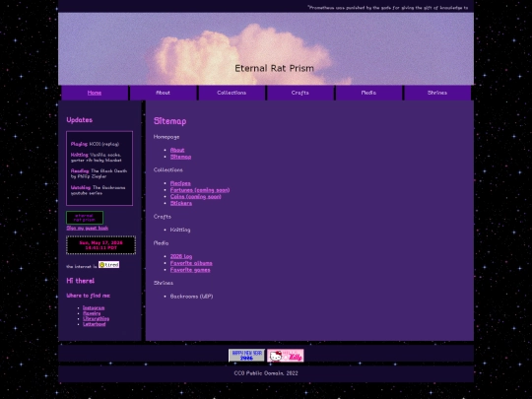Click the Hello Kitty footer badge
The width and height of the screenshot is (532, 399).
(x=286, y=356)
